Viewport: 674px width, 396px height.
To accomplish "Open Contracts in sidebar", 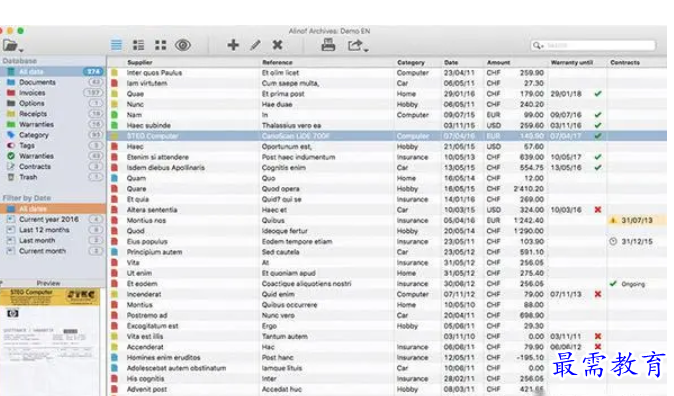I will (x=52, y=166).
